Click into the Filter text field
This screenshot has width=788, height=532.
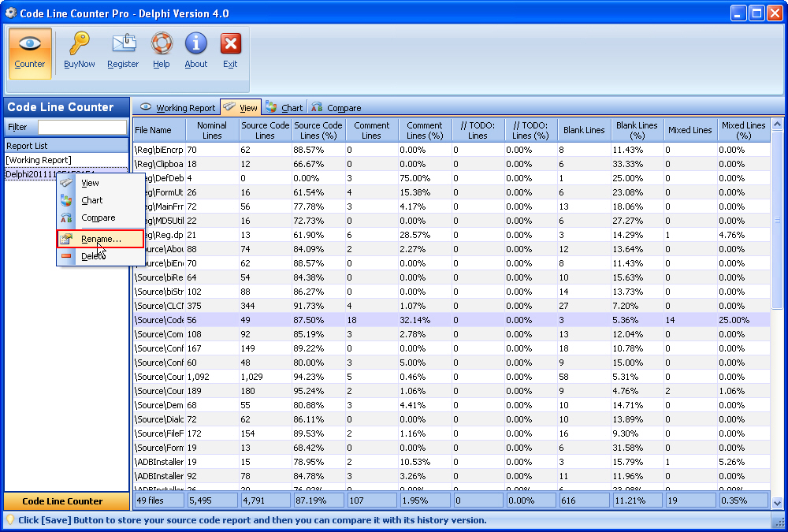82,127
